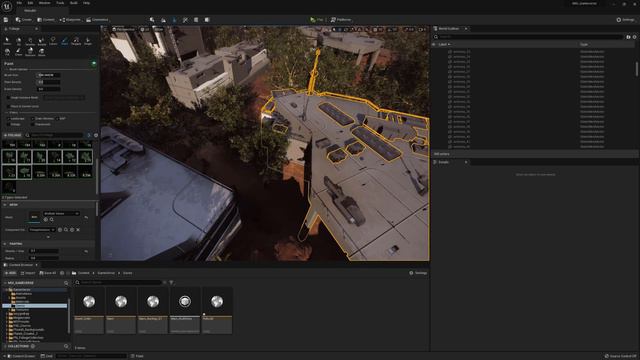Viewport: 640px width, 360px height.
Task: Click the +Foliage add button
Action: tap(12, 135)
